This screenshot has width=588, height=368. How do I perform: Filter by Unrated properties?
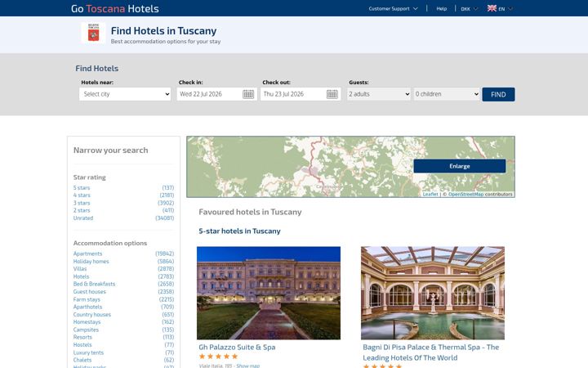[83, 218]
